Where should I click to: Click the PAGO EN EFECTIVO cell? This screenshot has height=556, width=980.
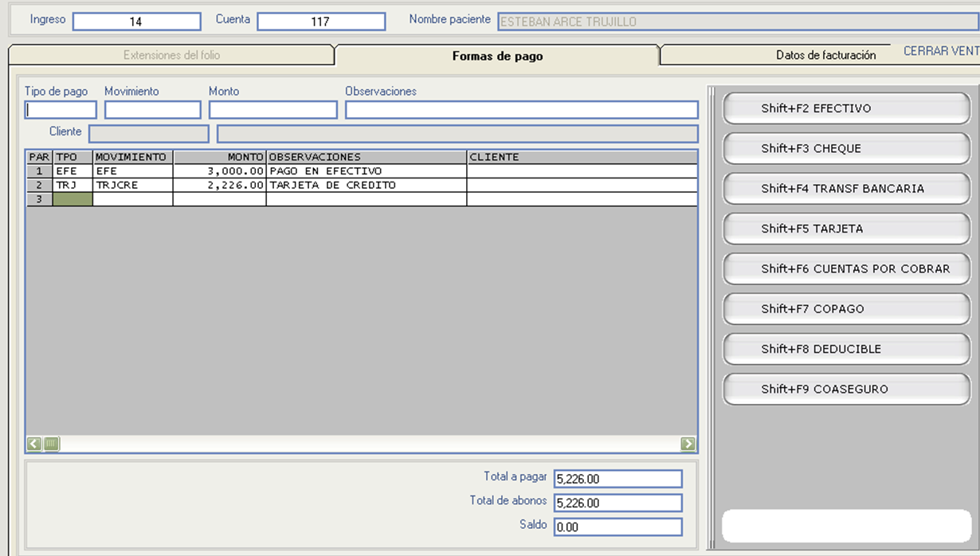(367, 171)
